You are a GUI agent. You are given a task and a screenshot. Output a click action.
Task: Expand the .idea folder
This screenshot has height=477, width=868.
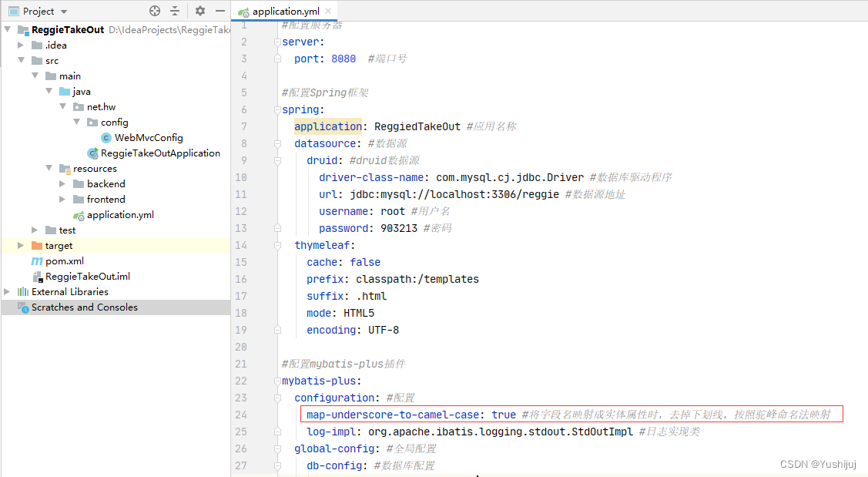coord(21,45)
